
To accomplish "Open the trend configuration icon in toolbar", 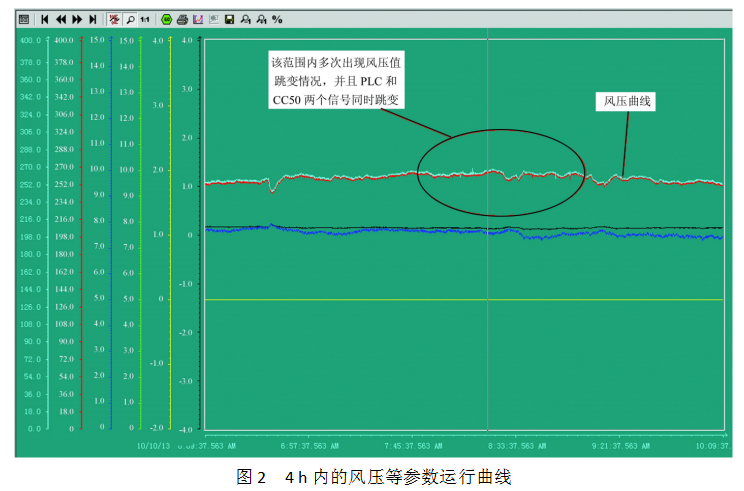I will click(24, 19).
